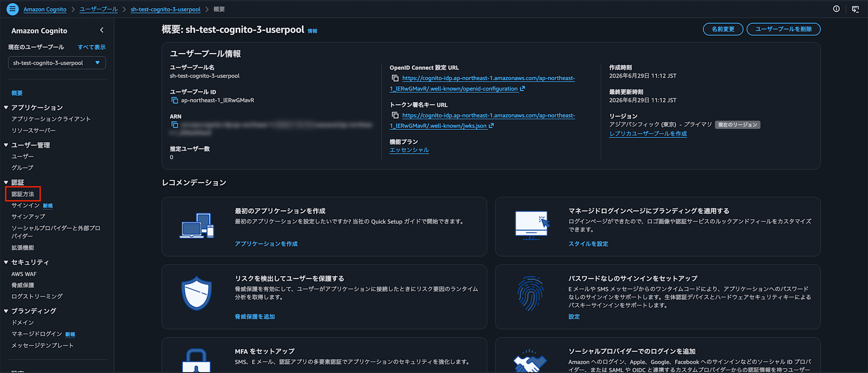Click the monitor icon on the branding card
The height and width of the screenshot is (373, 868).
tap(532, 226)
